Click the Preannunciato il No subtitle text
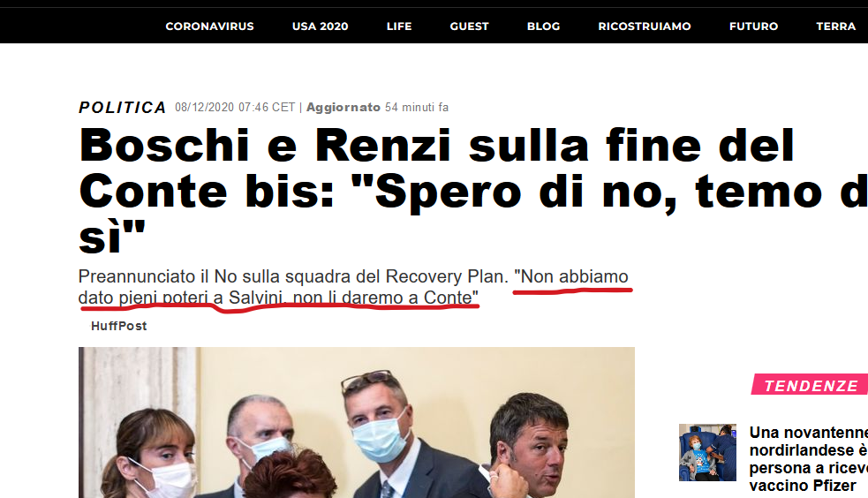Screen dimensions: 868x498 pos(293,276)
